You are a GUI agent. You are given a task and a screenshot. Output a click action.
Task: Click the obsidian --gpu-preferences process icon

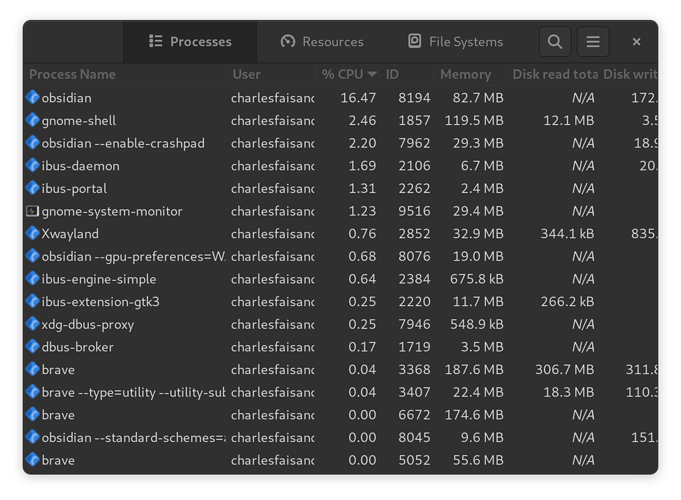[33, 256]
